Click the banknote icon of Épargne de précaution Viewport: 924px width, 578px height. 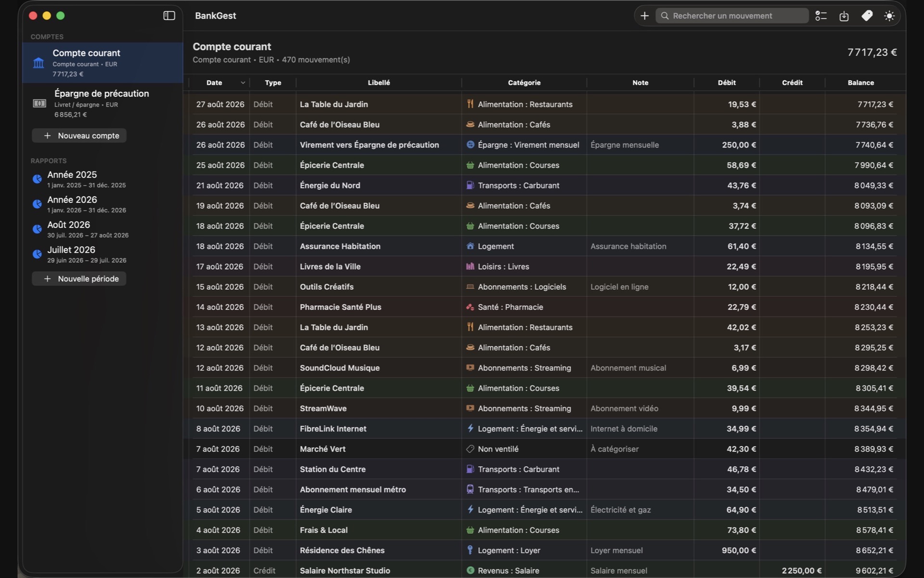[39, 103]
